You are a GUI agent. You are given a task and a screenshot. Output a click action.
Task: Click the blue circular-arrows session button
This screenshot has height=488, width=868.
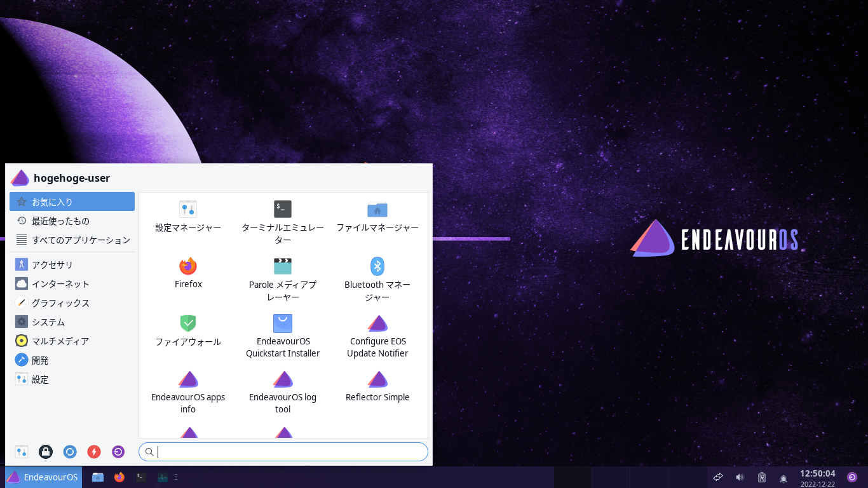click(70, 452)
